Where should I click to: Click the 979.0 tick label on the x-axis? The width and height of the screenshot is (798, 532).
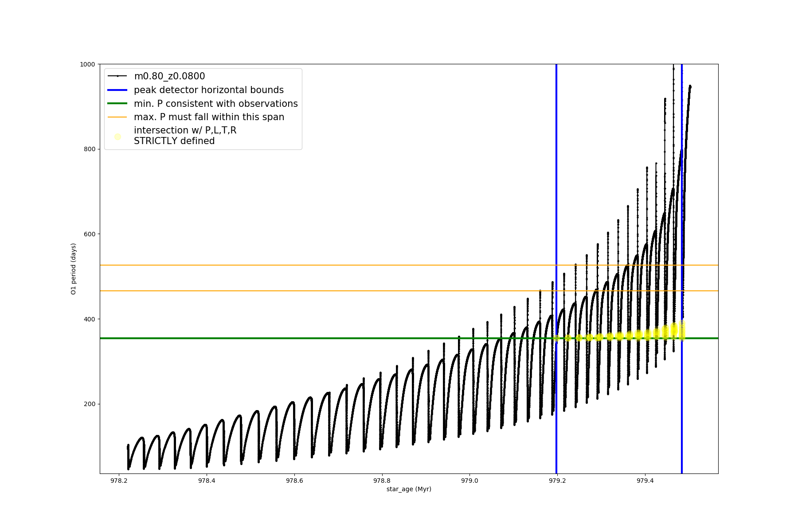(469, 481)
